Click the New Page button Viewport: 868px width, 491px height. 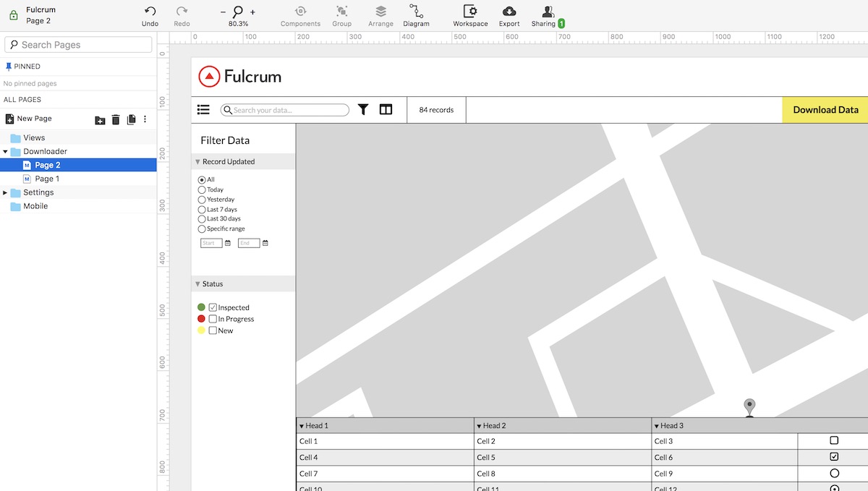click(29, 119)
